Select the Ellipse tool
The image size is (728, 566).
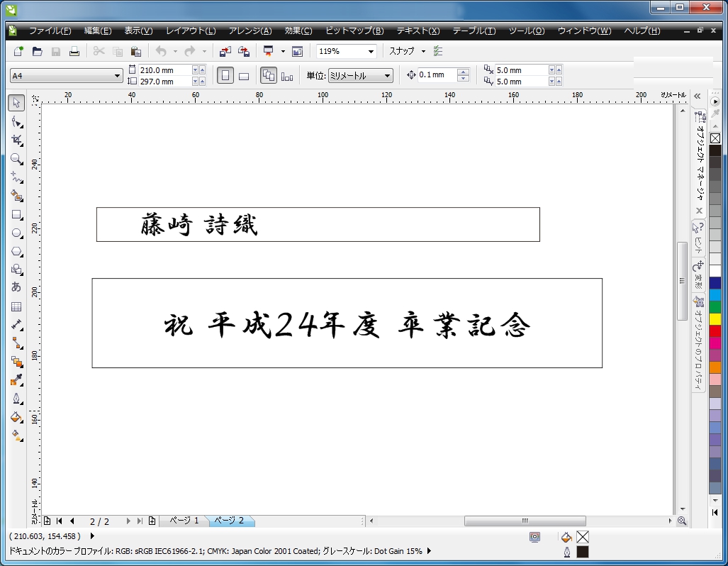pyautogui.click(x=16, y=233)
